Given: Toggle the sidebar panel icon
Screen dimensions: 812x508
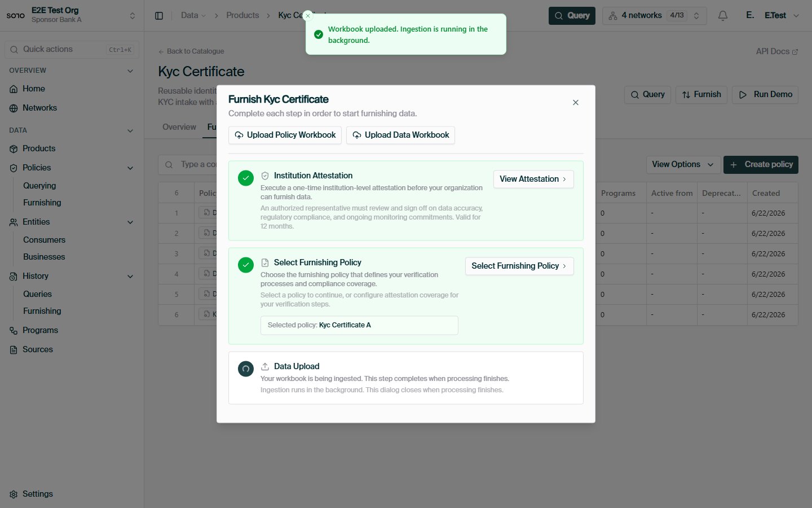Looking at the screenshot, I should (x=159, y=16).
